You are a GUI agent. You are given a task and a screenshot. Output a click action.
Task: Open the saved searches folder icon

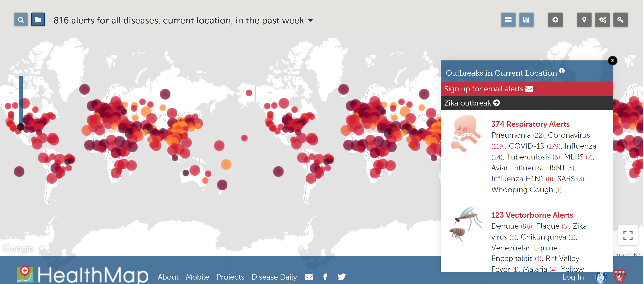(x=38, y=19)
